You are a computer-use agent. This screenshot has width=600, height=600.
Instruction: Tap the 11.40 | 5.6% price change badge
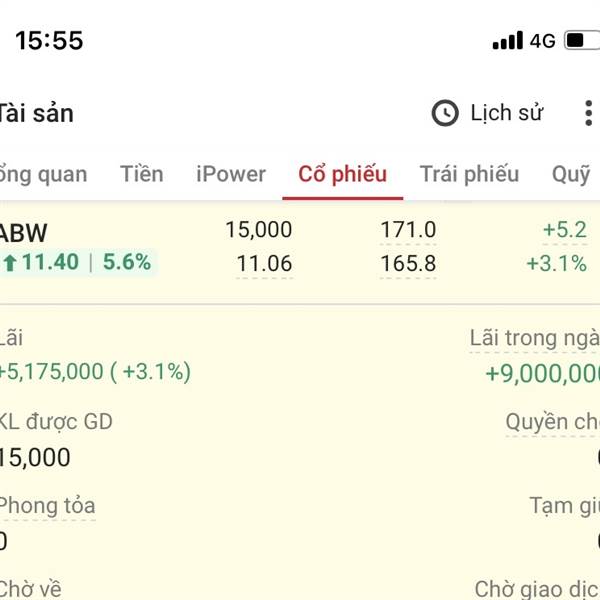point(78,263)
